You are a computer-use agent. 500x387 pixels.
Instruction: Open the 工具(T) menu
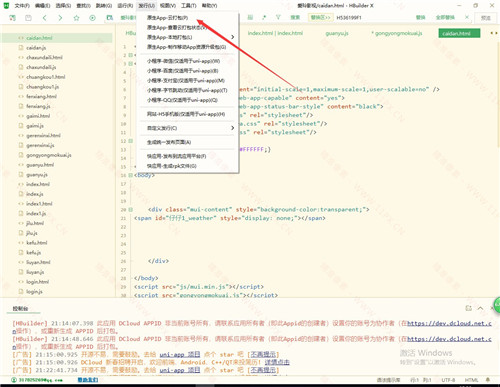coord(188,6)
